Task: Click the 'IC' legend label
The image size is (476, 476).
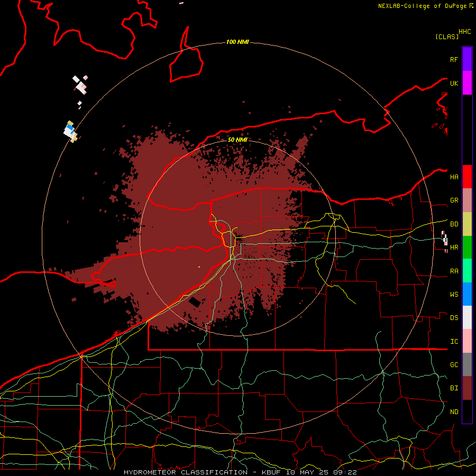Action: tap(454, 342)
